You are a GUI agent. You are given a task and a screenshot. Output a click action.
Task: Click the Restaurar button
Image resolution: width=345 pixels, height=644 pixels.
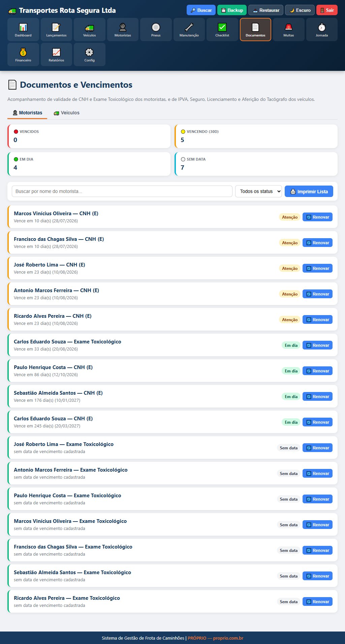click(x=266, y=10)
